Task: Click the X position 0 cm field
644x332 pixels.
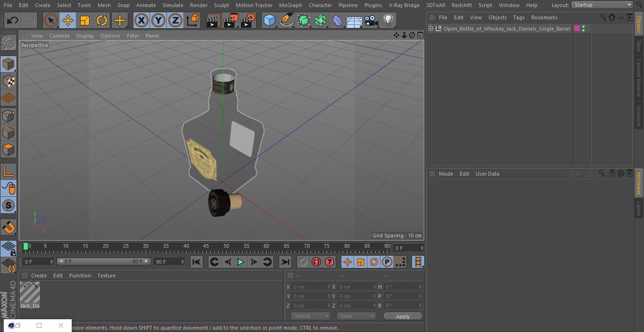Action: point(311,287)
